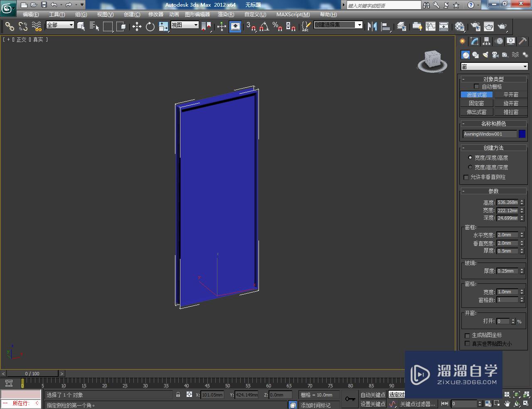This screenshot has height=409, width=532.
Task: Select the Link tool in toolbar
Action: coord(9,27)
